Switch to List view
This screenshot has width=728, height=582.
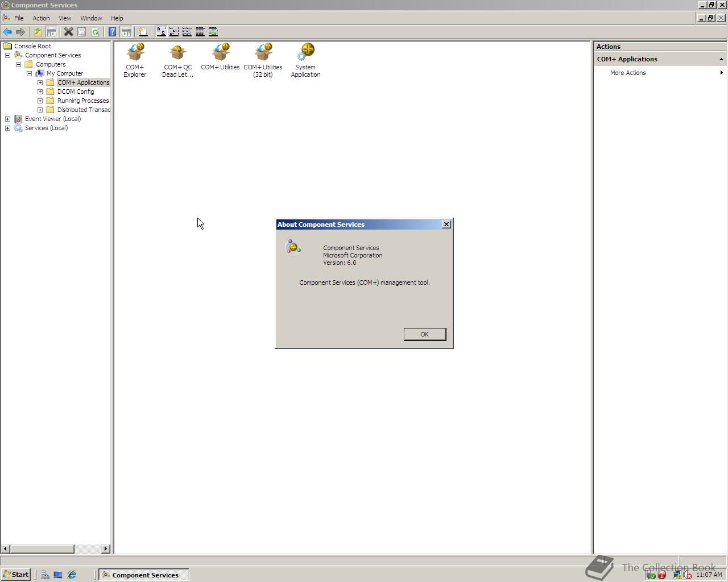(187, 32)
